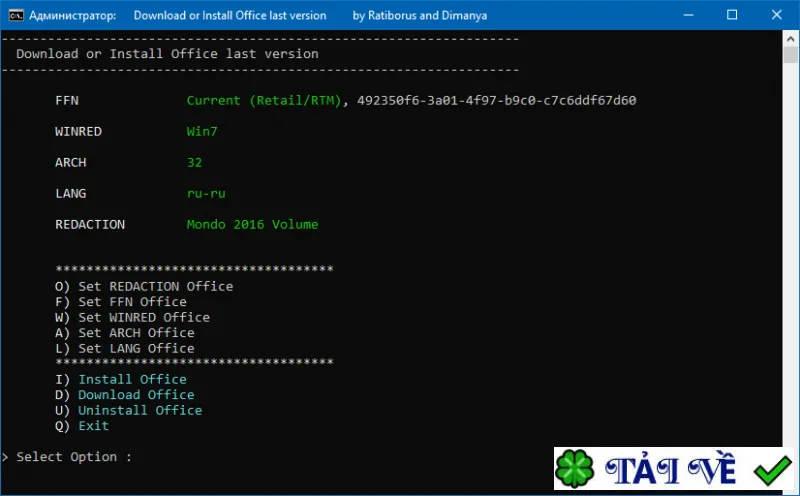
Task: Click the FFN GUID 492350f6-3a01 text
Action: tap(496, 101)
